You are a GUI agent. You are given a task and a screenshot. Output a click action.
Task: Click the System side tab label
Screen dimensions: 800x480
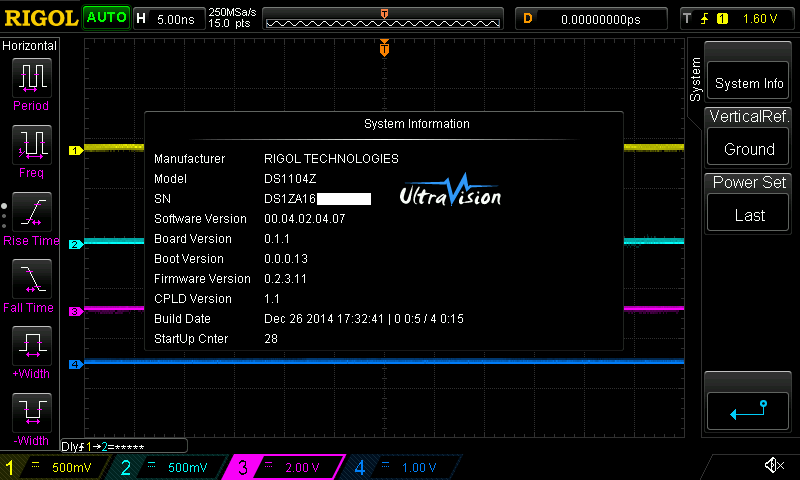coord(695,80)
